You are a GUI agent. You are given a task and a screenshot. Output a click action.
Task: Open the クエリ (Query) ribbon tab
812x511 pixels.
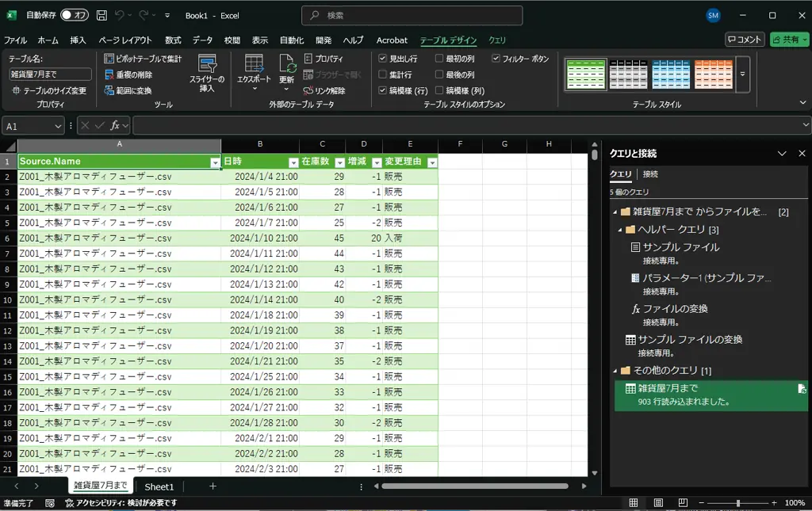(x=497, y=40)
